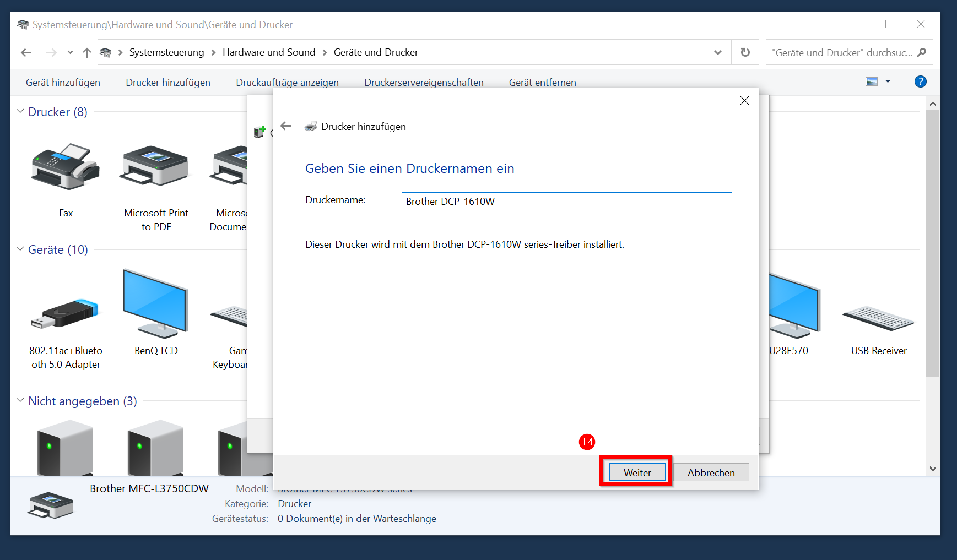
Task: Click the Brother MFC-L3750CDW details printer icon
Action: (x=50, y=505)
